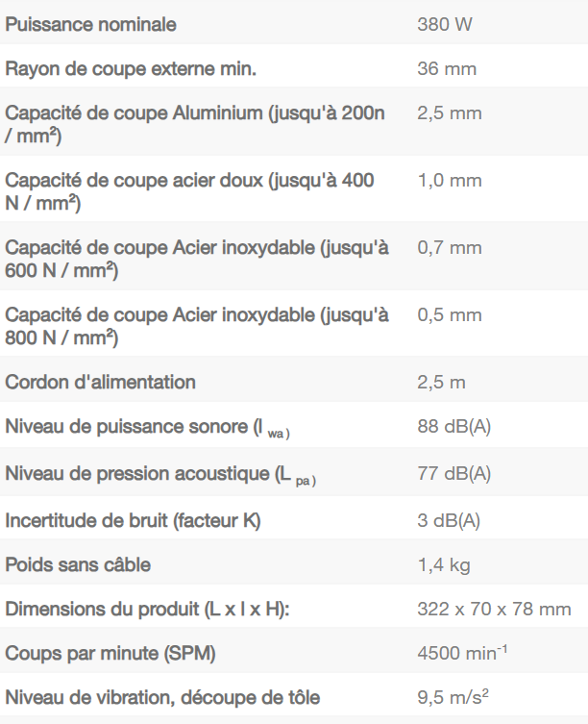This screenshot has height=724, width=588.
Task: Click the Acier inoxydable 800 N/mm² label
Action: pyautogui.click(x=197, y=326)
